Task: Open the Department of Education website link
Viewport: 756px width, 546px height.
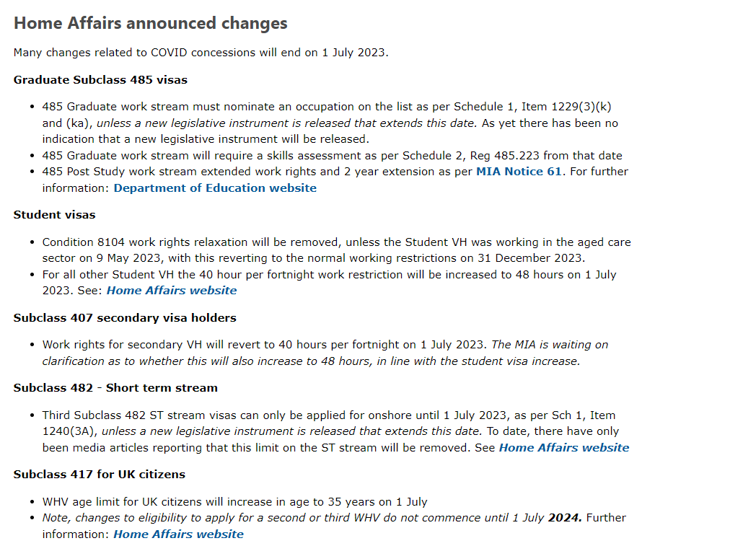Action: coord(215,188)
